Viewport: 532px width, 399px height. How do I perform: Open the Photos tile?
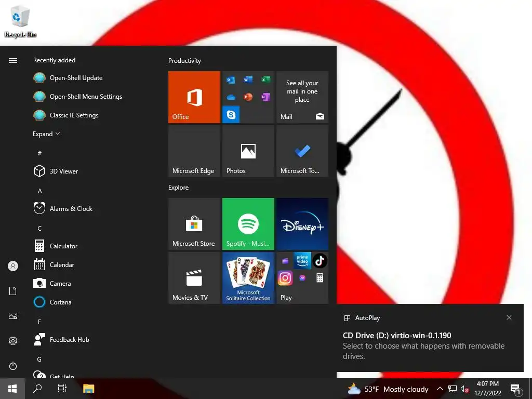248,151
